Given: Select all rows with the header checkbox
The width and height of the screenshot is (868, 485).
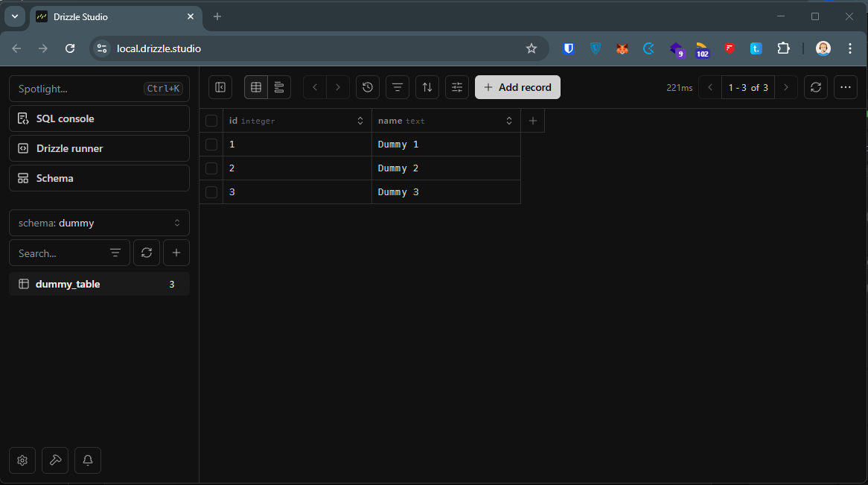Looking at the screenshot, I should pyautogui.click(x=211, y=121).
